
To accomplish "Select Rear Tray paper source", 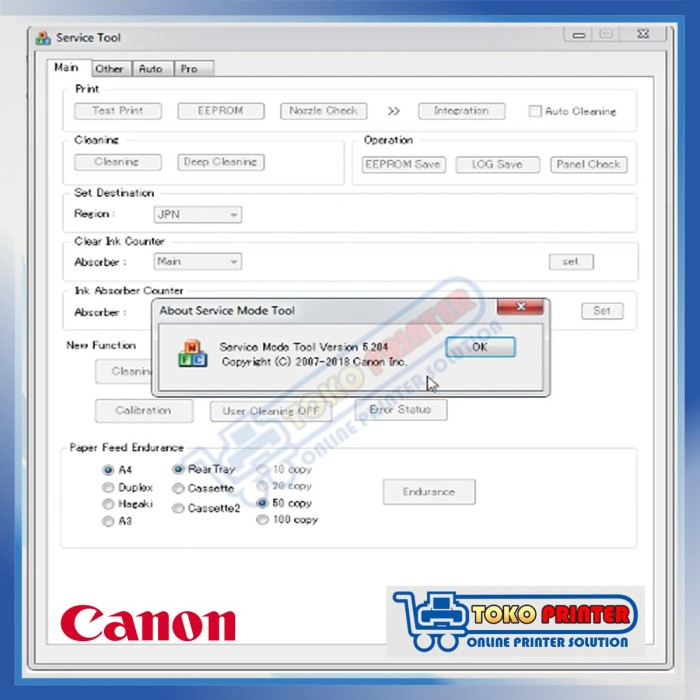I will (x=178, y=469).
